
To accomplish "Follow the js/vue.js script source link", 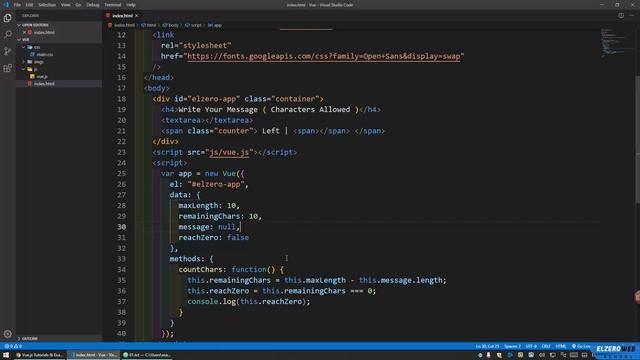I will (229, 152).
